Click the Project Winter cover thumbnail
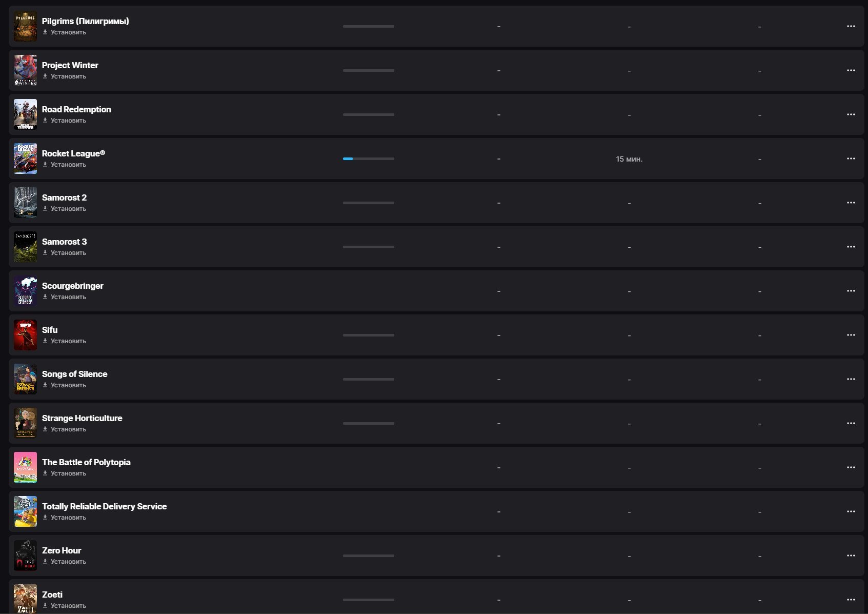Viewport: 868px width, 614px height. pyautogui.click(x=25, y=70)
